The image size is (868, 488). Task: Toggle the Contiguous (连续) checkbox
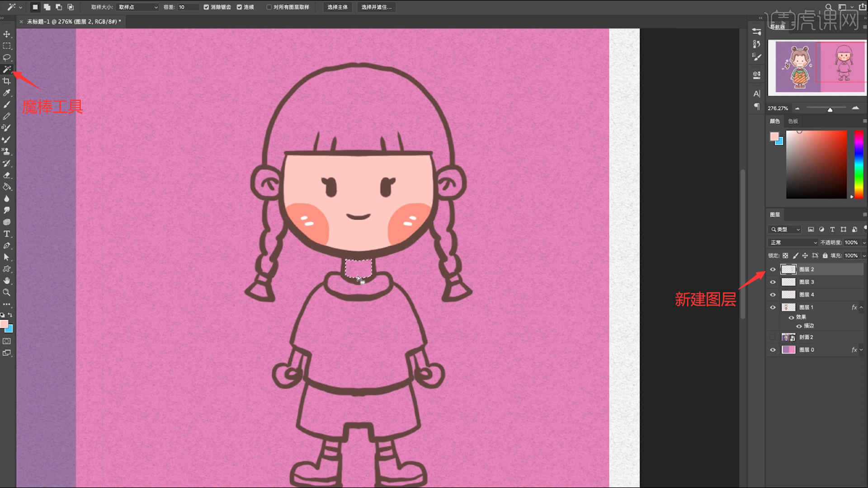coord(240,7)
